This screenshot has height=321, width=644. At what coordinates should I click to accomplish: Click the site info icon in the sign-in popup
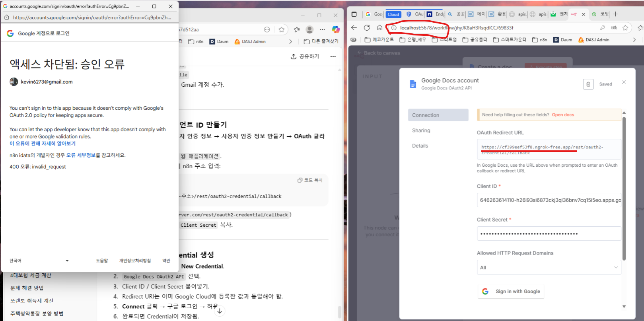tap(7, 18)
